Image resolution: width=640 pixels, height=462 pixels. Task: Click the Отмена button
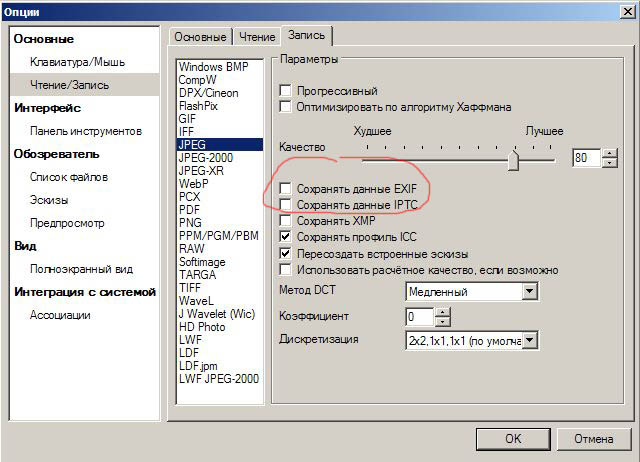tap(594, 438)
